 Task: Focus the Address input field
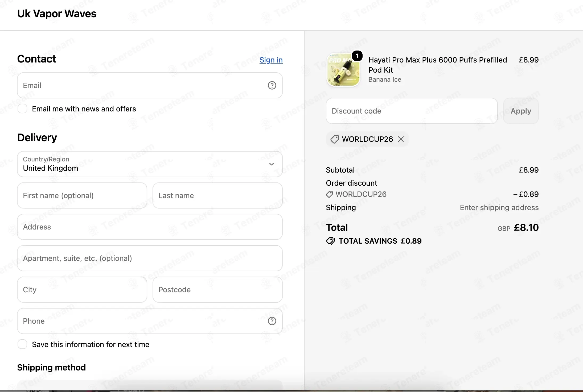[x=150, y=227]
